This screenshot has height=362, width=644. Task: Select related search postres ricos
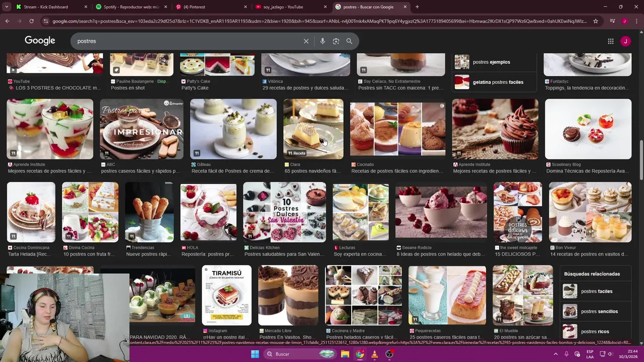(x=596, y=331)
